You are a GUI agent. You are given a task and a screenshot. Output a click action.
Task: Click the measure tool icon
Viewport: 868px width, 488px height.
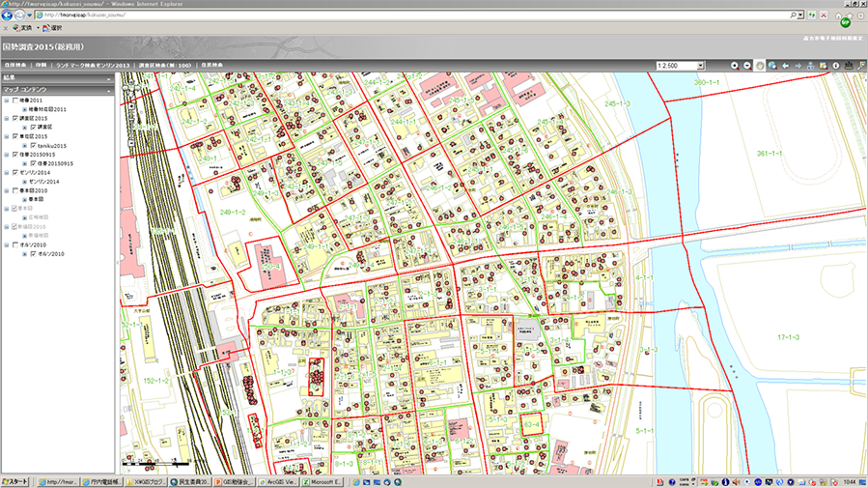849,65
